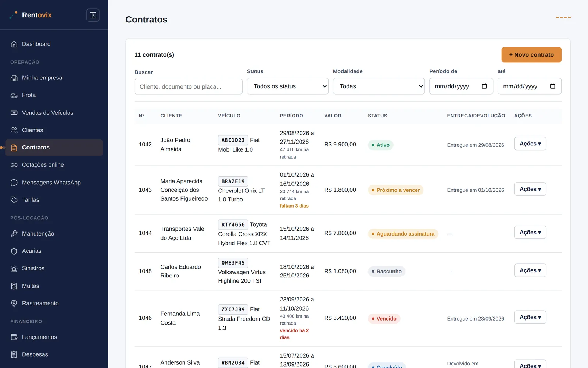This screenshot has height=368, width=588.
Task: Click the Lançamentos wallet icon
Action: (x=14, y=337)
